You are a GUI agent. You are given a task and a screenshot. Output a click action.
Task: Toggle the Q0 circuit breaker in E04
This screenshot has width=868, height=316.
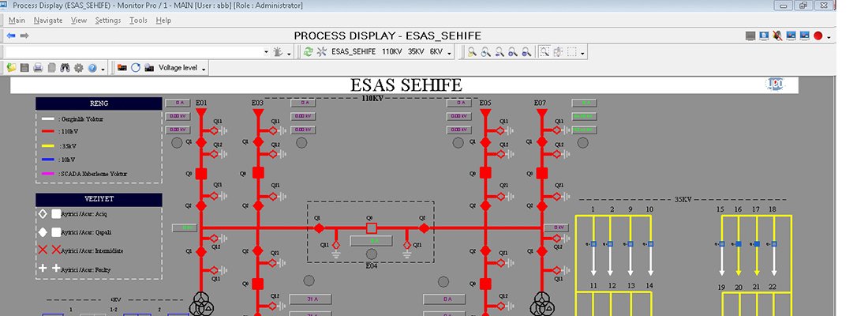[369, 228]
